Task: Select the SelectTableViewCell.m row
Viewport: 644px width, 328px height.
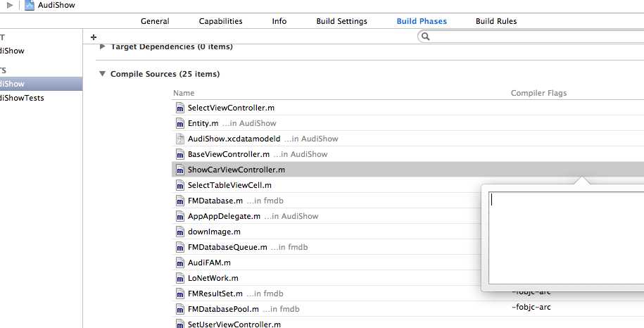Action: pos(327,186)
